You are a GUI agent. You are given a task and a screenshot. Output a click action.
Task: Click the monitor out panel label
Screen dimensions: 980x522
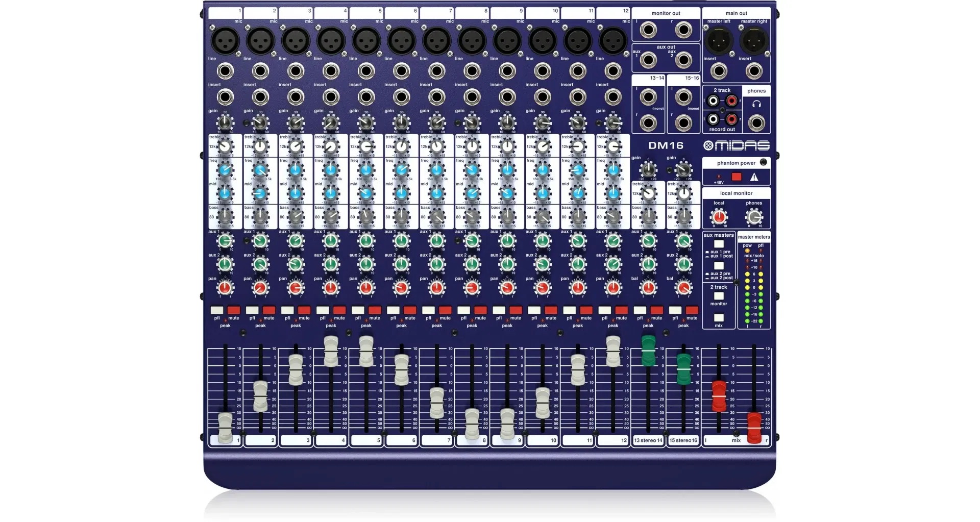pos(665,12)
